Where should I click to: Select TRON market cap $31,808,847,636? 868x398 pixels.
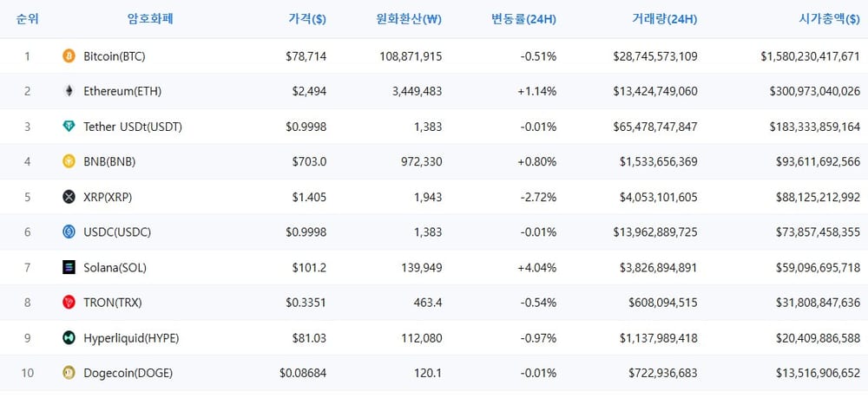818,303
